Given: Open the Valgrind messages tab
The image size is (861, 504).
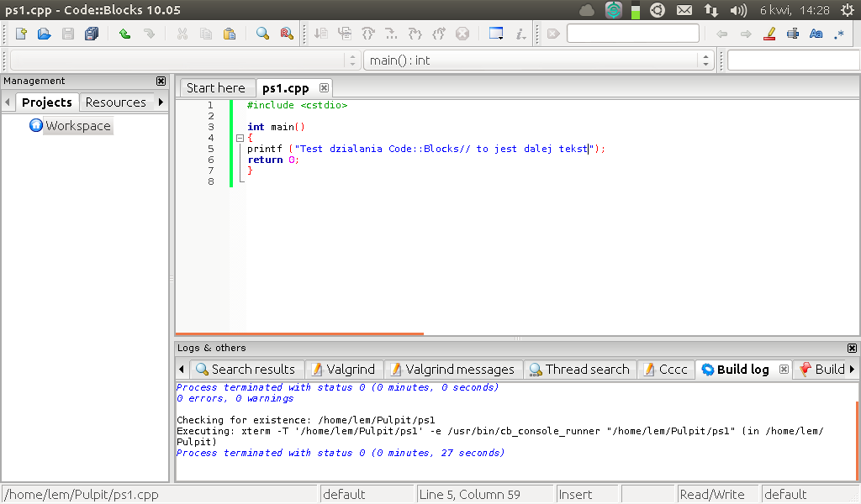Looking at the screenshot, I should [x=452, y=369].
